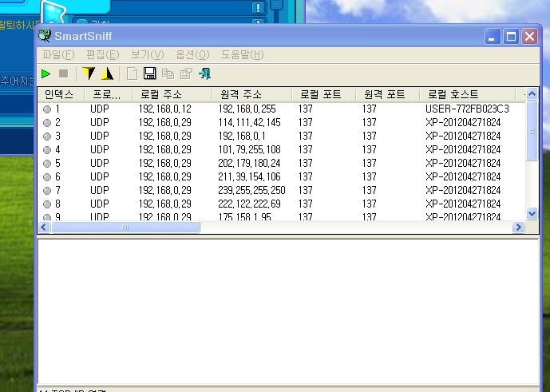Screen dimensions: 550x392
Task: Select remote address 192.168.0.1
Action: tap(242, 137)
